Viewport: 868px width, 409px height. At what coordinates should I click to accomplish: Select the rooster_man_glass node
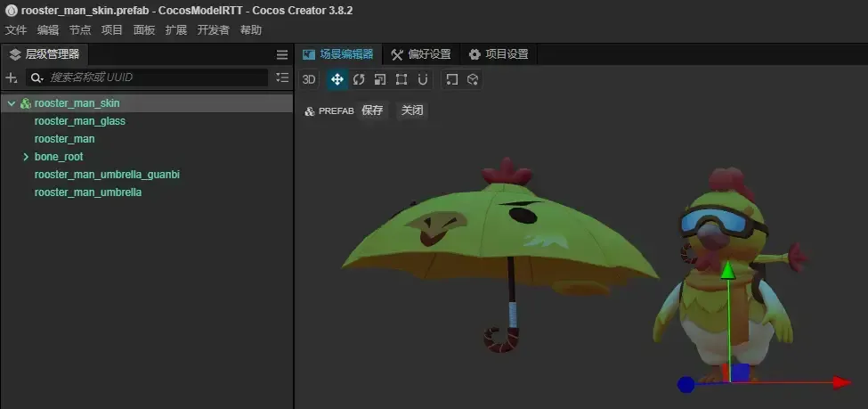[80, 121]
